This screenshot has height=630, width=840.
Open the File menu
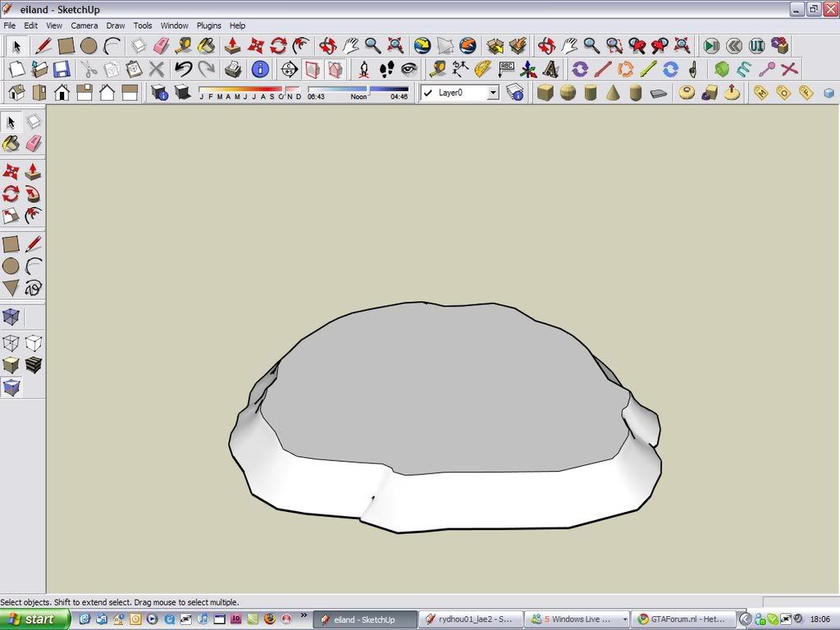pyautogui.click(x=9, y=25)
